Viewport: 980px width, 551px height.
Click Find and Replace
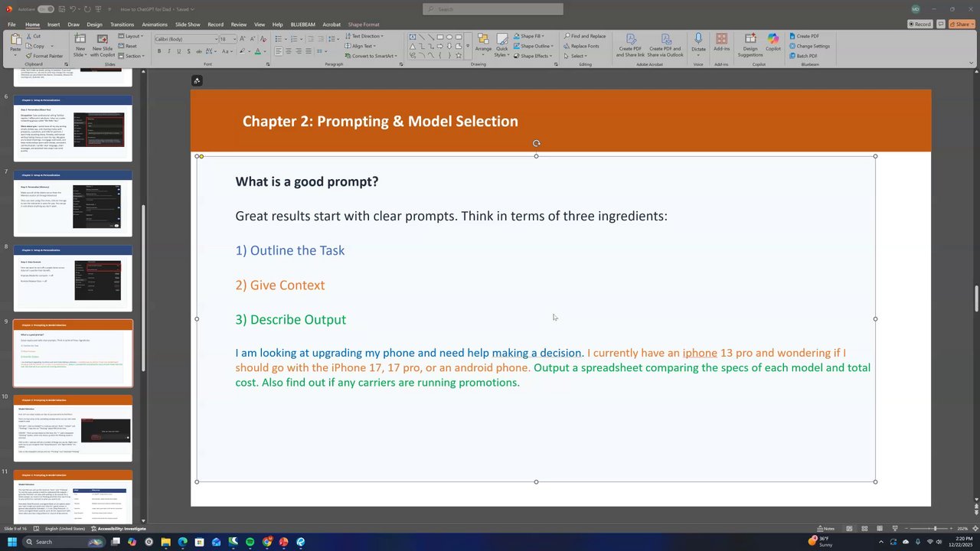584,36
